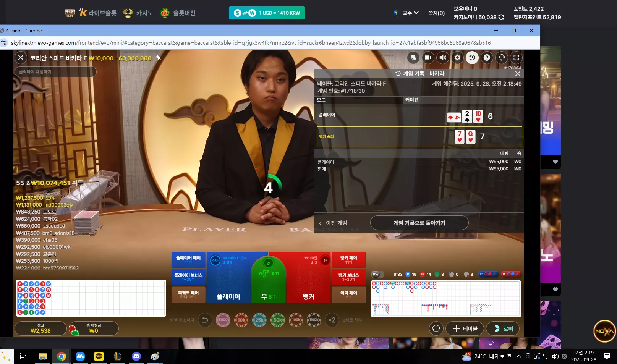Toggle the 0% statistics switch
The height and width of the screenshot is (364, 617).
point(378,274)
